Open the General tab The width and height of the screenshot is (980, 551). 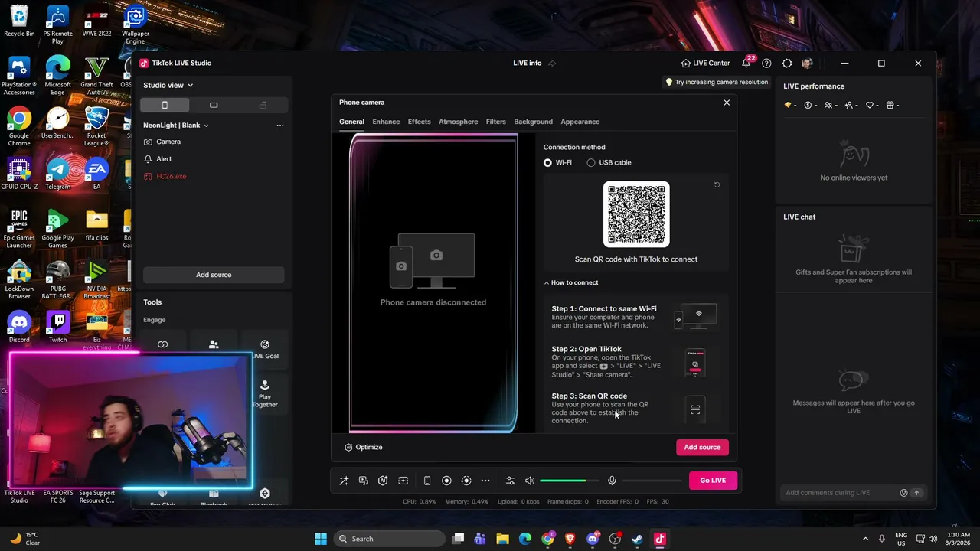click(x=351, y=122)
